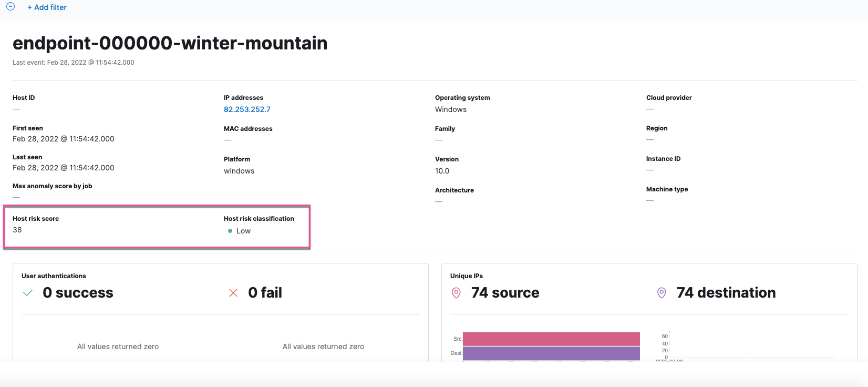The image size is (868, 387).
Task: Click the First seen timestamp value
Action: (x=64, y=139)
